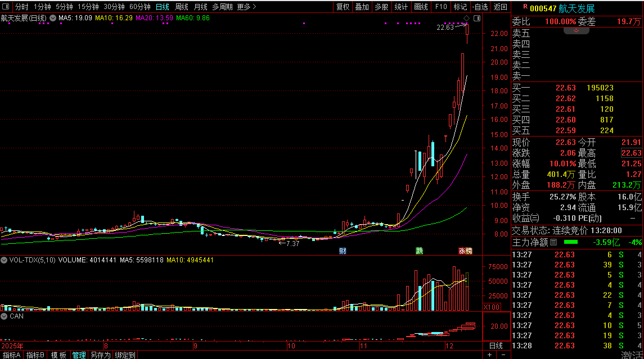Click the MA10: 16.29 indicator value

[114, 18]
